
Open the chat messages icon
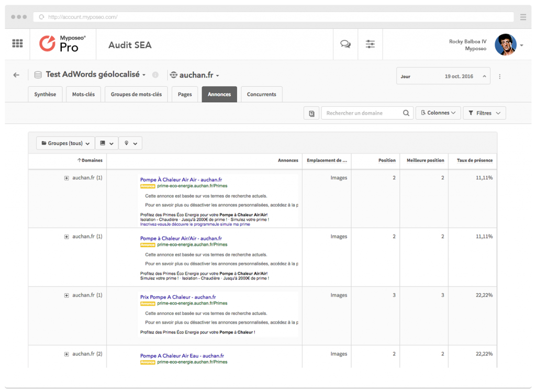pos(345,44)
